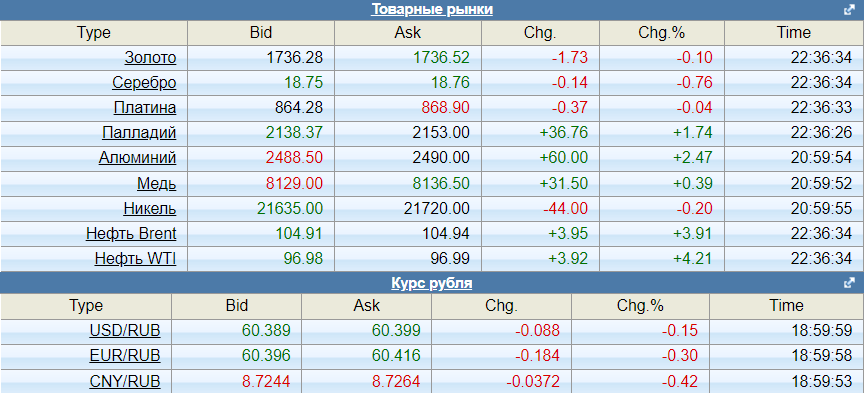Open the EUR/RUB rate link

coord(125,356)
